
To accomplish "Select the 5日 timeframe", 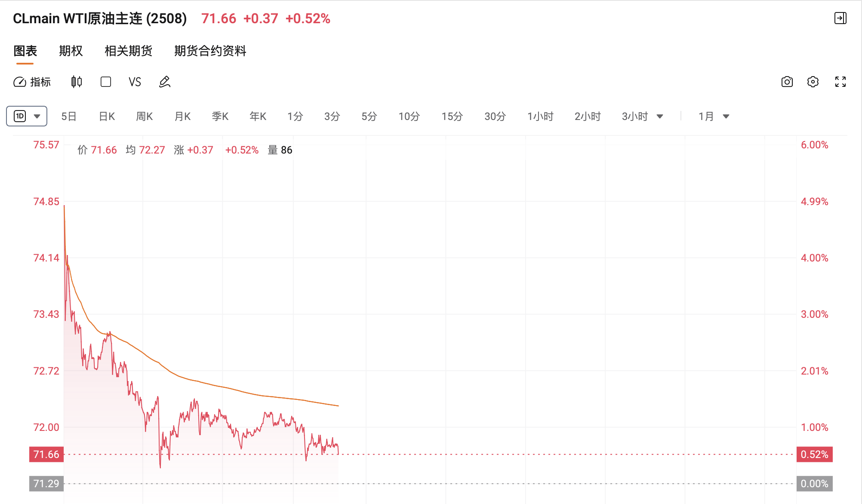I will point(69,117).
